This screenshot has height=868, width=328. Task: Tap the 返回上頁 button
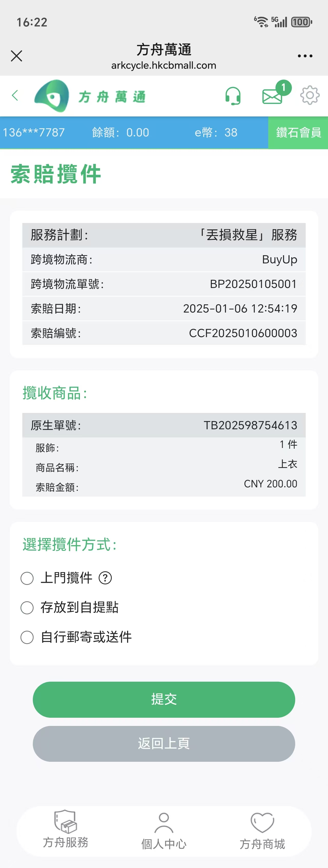pyautogui.click(x=164, y=744)
